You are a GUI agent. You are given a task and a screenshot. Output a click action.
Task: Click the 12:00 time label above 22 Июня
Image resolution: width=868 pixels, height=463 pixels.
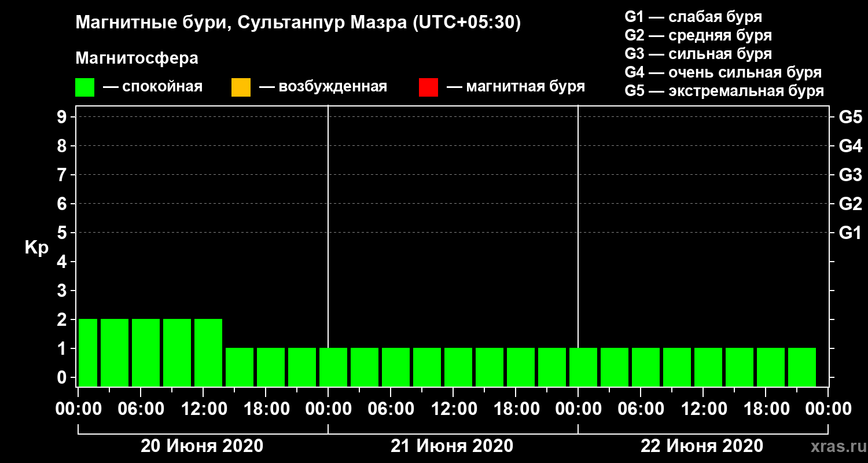coord(704,409)
